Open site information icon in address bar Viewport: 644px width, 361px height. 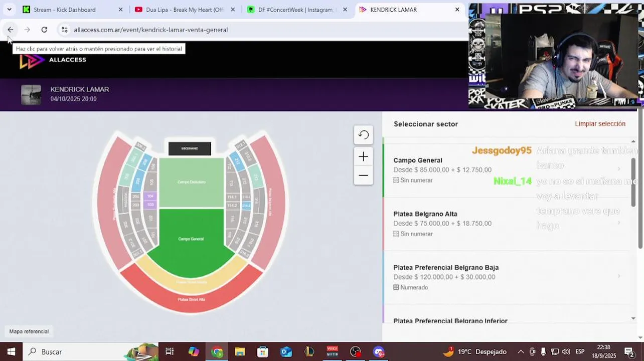pos(64,30)
